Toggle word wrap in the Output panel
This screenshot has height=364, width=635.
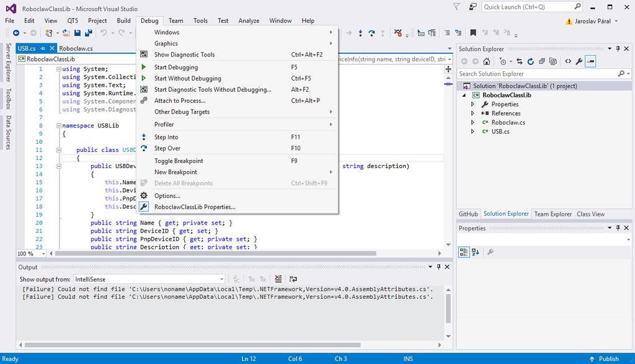tap(293, 279)
